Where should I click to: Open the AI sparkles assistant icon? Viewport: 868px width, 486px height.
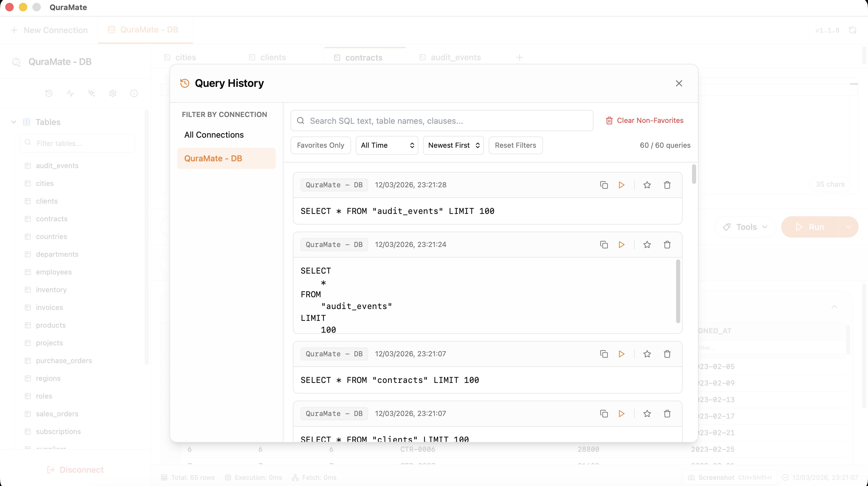pyautogui.click(x=91, y=93)
